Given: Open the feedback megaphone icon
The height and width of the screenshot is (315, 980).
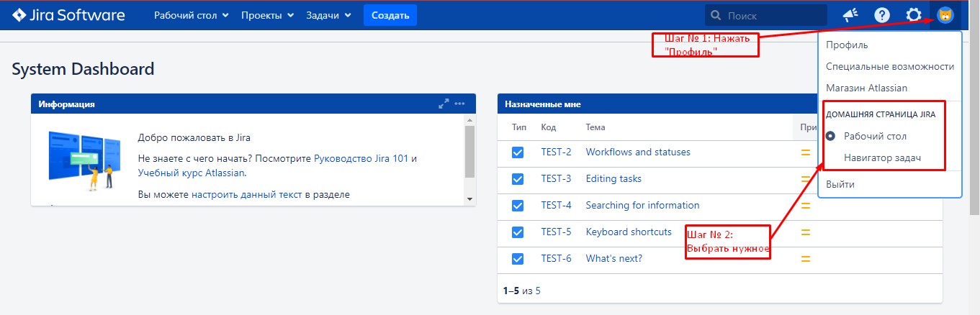Looking at the screenshot, I should 850,15.
